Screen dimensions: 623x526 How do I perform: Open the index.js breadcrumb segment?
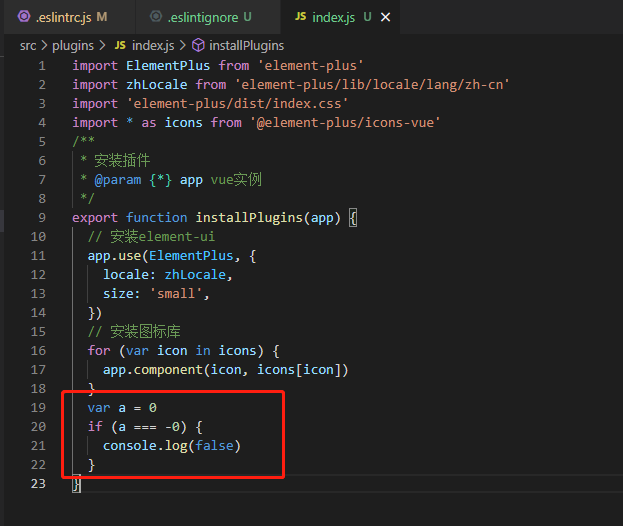click(153, 46)
